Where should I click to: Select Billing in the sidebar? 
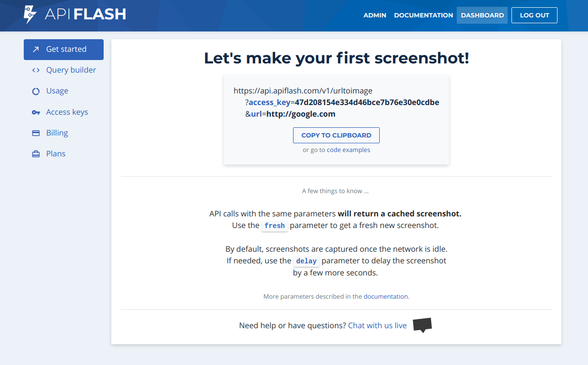click(63, 133)
